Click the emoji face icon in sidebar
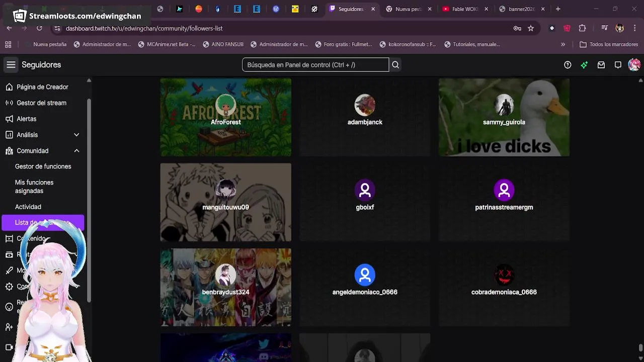 (9, 307)
